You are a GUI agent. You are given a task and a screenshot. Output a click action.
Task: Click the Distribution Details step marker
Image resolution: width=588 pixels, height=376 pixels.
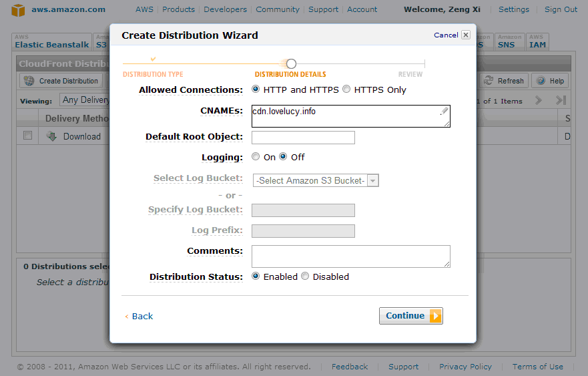pyautogui.click(x=291, y=64)
